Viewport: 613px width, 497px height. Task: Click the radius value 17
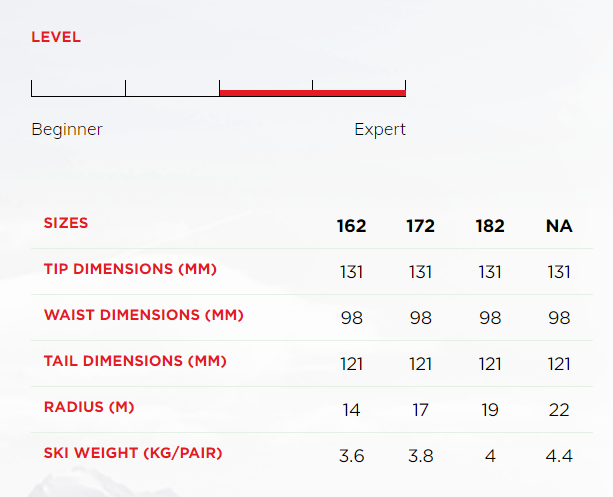(420, 410)
